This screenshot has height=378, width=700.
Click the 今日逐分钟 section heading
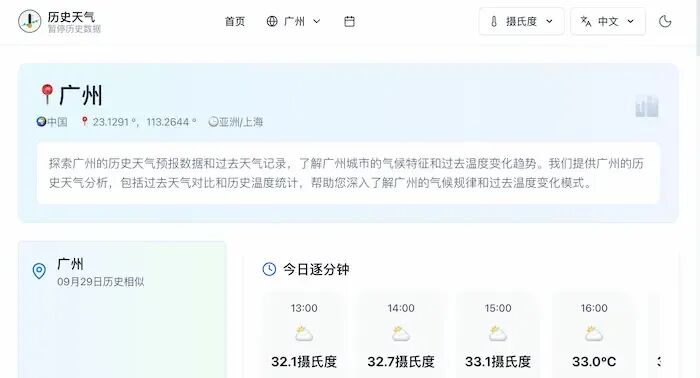tap(316, 270)
